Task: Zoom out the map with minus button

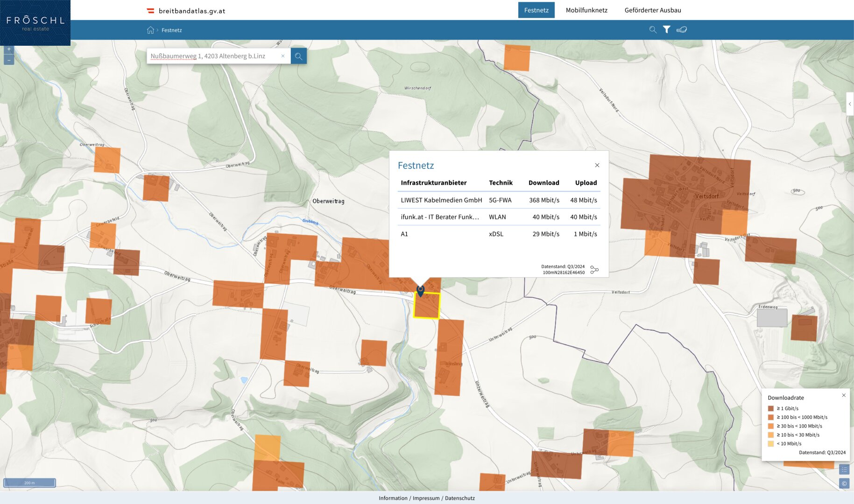Action: 9,60
